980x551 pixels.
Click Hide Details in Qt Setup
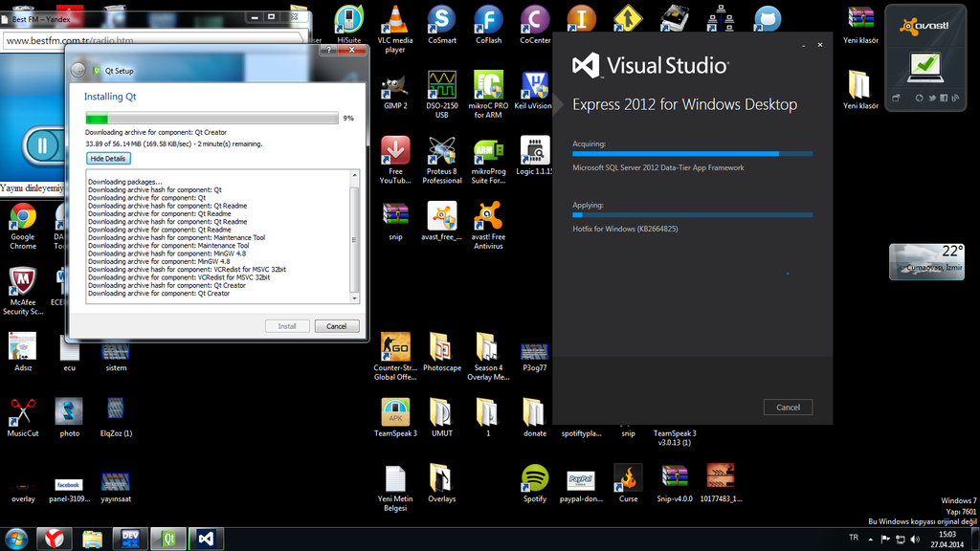pos(107,159)
